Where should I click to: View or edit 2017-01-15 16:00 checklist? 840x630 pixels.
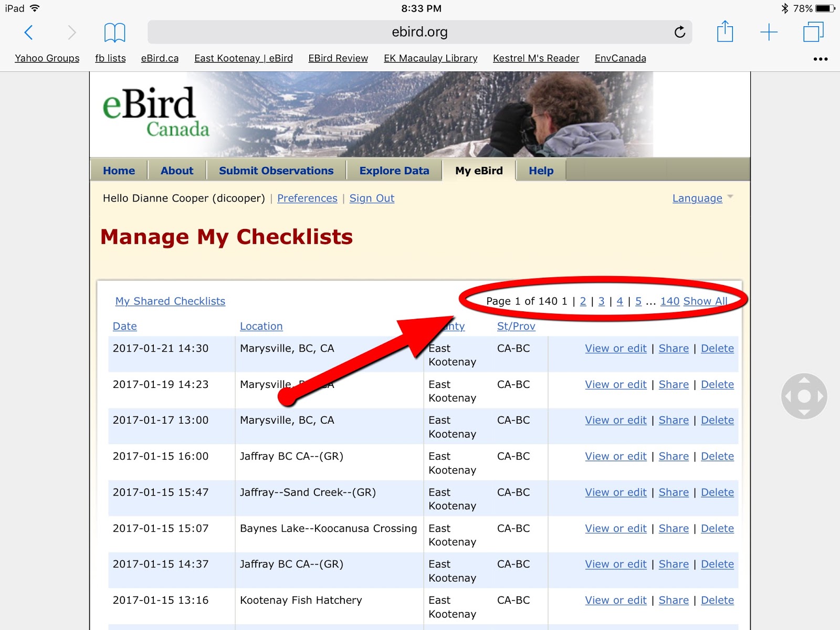coord(616,457)
